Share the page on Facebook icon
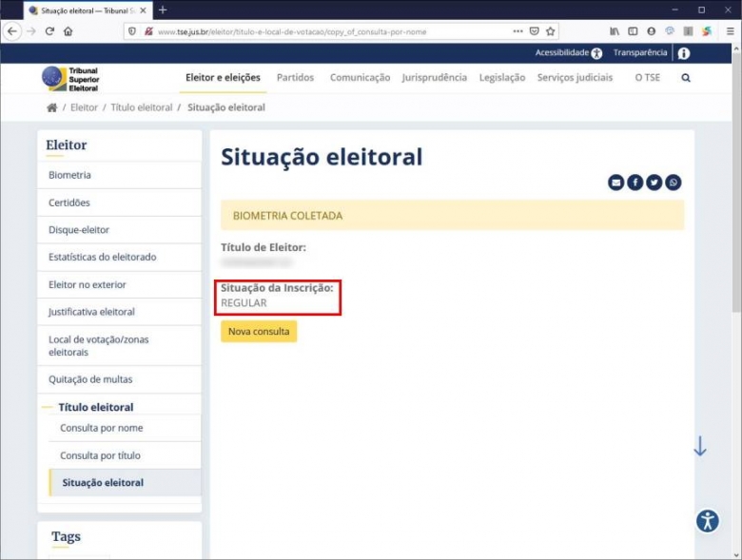The height and width of the screenshot is (560, 742). [635, 183]
